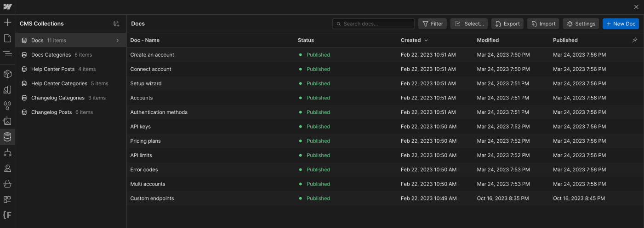Screen dimensions: 644x228
Task: Open the 'API keys' doc
Action: [140, 126]
